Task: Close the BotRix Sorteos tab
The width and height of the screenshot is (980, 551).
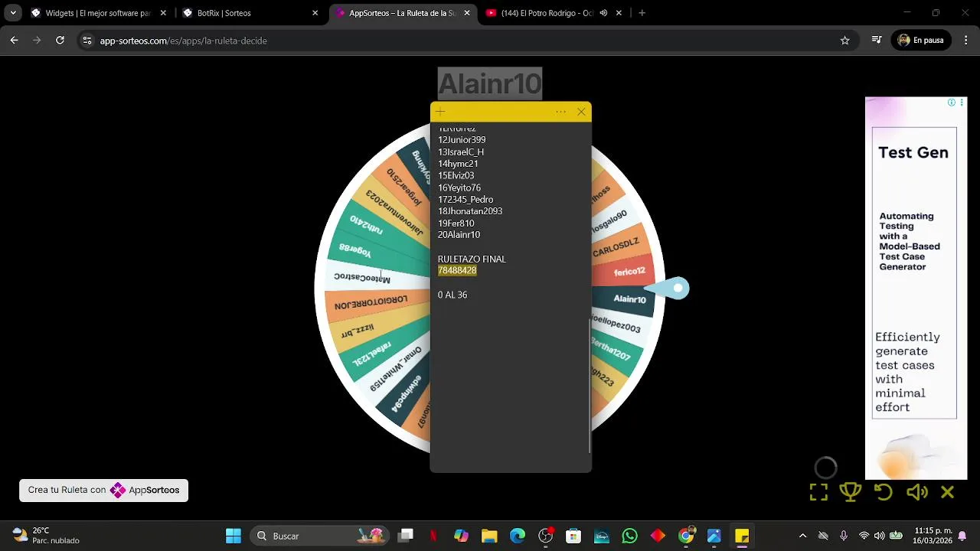Action: [x=315, y=13]
